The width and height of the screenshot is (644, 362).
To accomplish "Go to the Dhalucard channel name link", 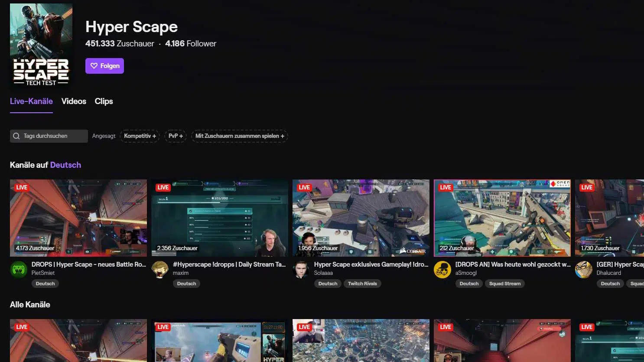I will pyautogui.click(x=609, y=273).
